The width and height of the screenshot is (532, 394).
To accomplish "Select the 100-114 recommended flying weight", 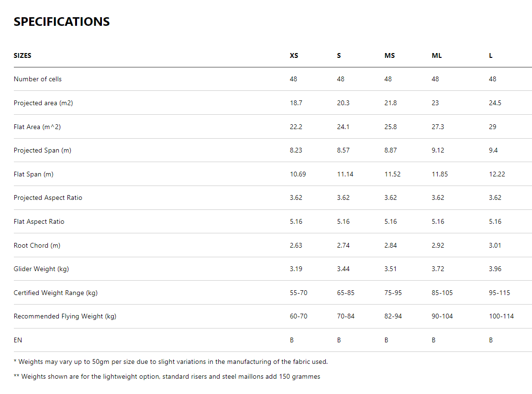I will (x=501, y=316).
